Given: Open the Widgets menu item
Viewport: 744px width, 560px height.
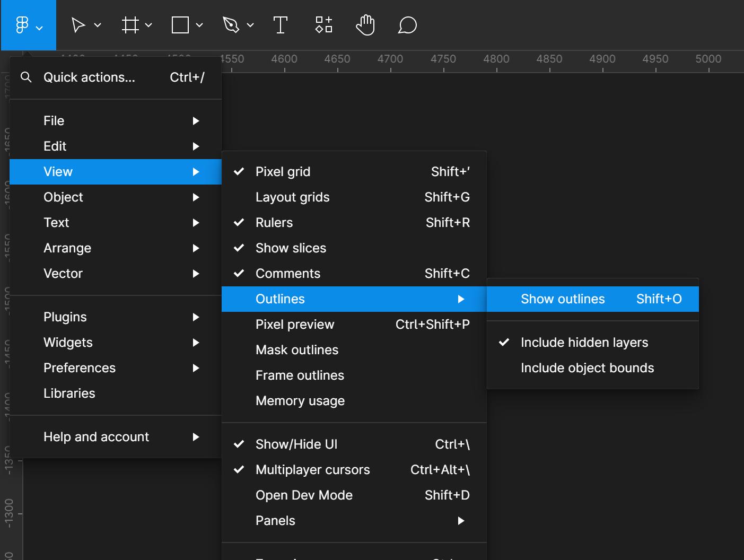Looking at the screenshot, I should [x=116, y=343].
